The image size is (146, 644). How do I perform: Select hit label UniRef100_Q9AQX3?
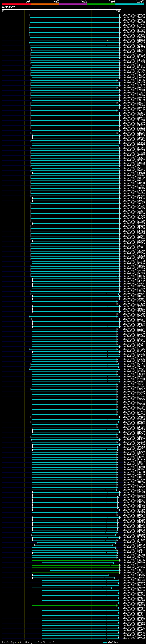[x=134, y=87]
